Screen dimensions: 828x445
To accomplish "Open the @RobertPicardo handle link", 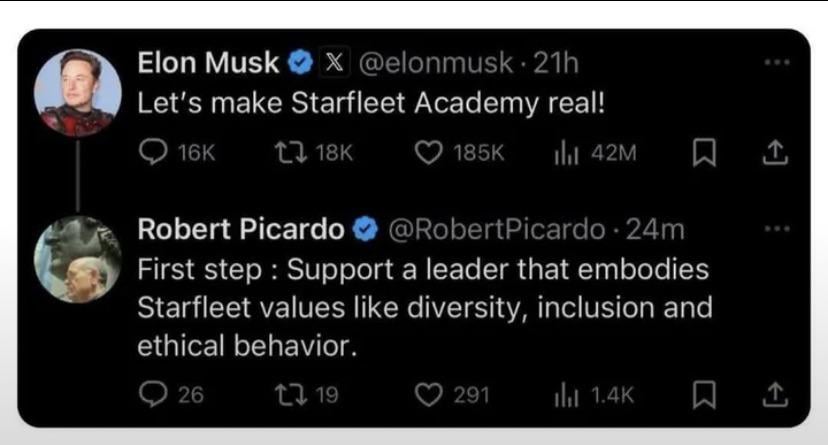I will pos(495,230).
